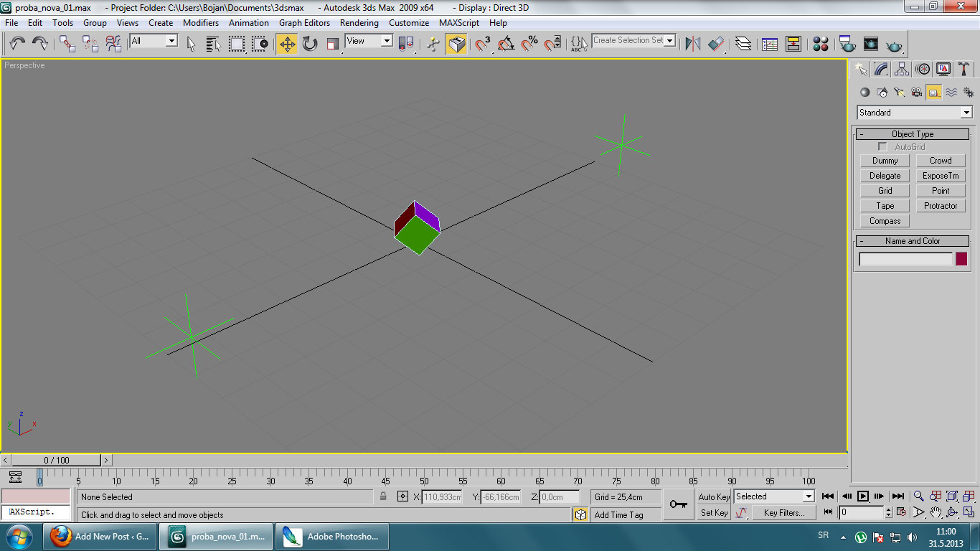Toggle the Spinner Snap icon

coord(552,44)
